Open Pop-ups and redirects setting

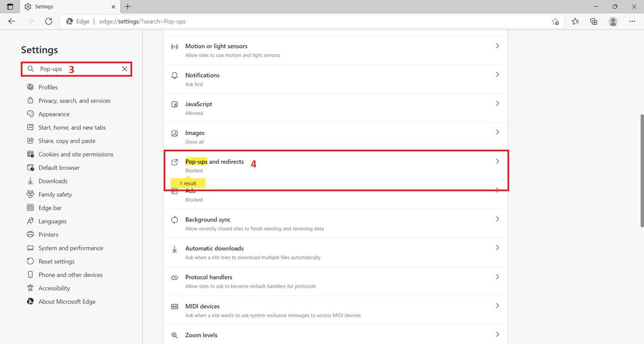click(336, 166)
